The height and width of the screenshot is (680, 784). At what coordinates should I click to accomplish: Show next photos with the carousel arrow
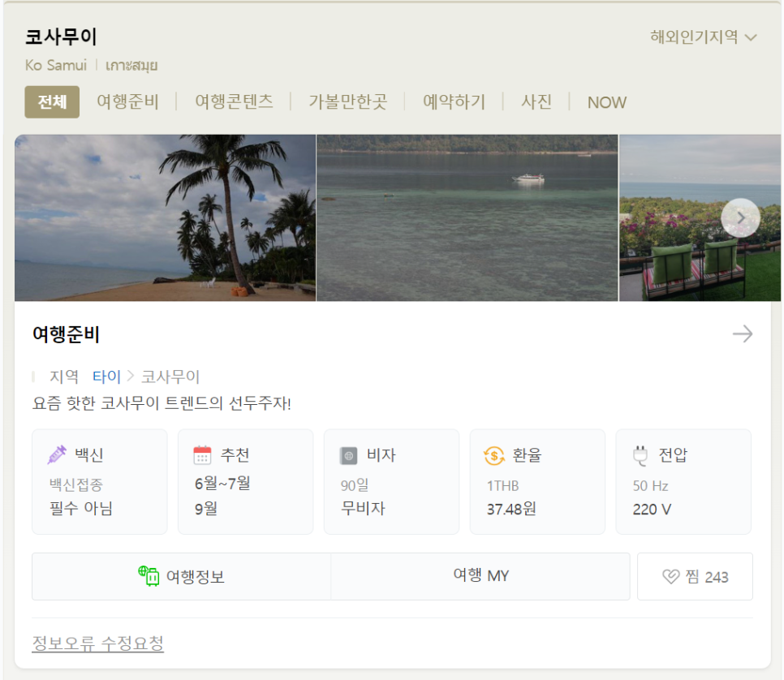tap(740, 218)
